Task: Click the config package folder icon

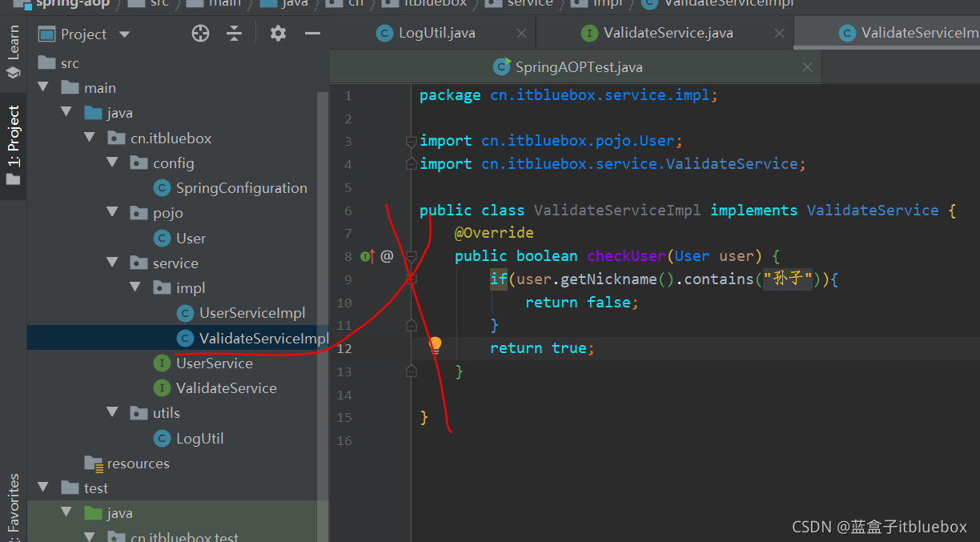Action: pyautogui.click(x=138, y=163)
